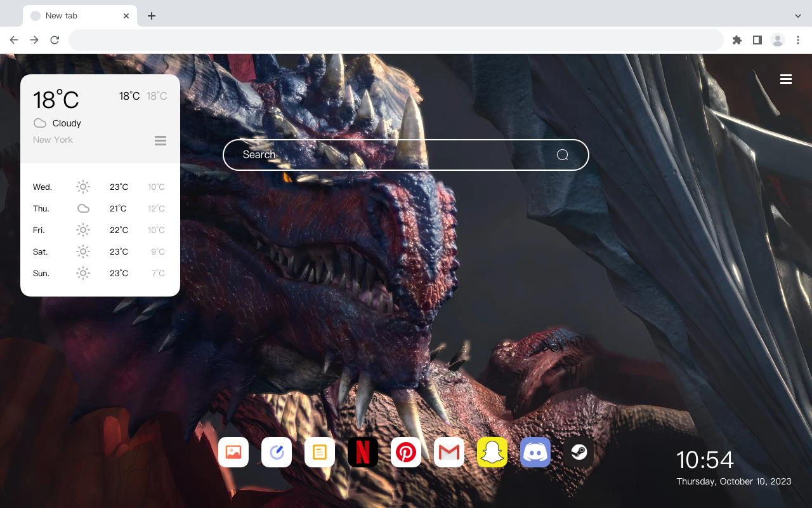Screen dimensions: 812x508
Task: Open the Chrome profile avatar
Action: 778,40
